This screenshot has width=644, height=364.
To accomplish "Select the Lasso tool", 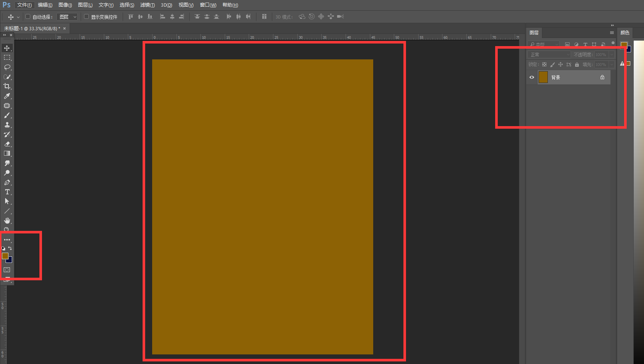I will click(x=7, y=67).
